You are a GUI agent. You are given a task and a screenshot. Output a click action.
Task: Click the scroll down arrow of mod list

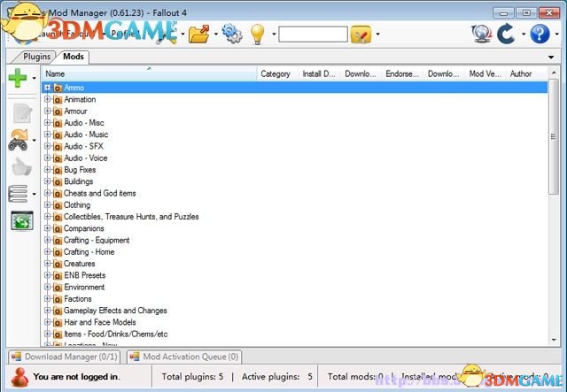(x=554, y=340)
